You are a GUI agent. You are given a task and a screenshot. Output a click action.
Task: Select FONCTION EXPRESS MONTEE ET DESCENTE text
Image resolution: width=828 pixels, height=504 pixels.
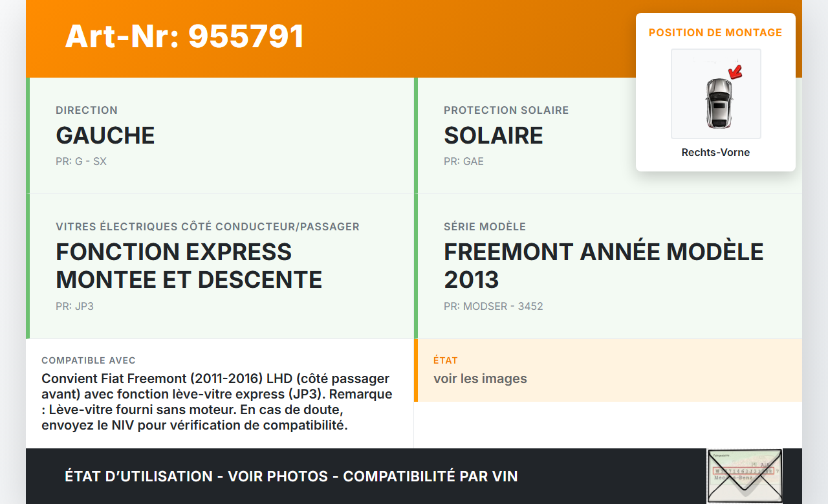[x=189, y=265]
